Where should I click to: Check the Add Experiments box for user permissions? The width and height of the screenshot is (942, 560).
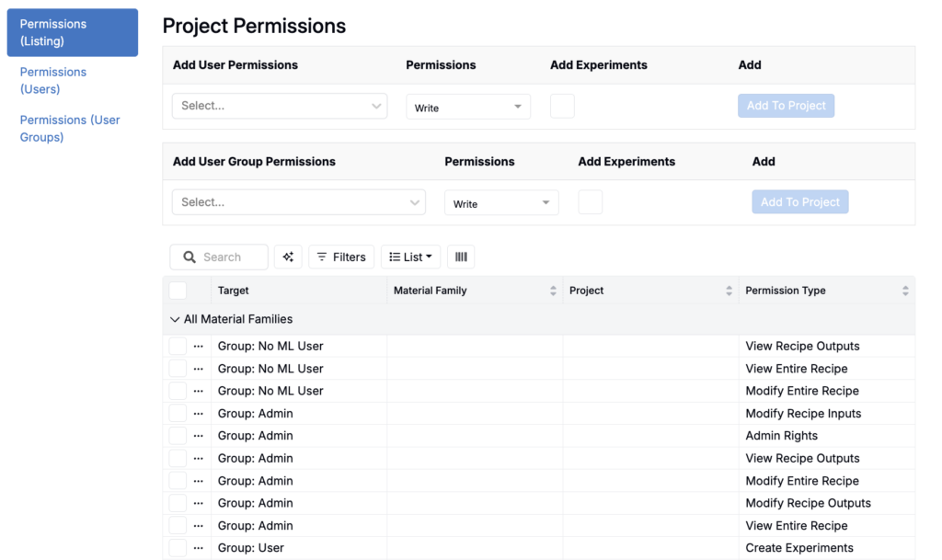click(x=562, y=106)
